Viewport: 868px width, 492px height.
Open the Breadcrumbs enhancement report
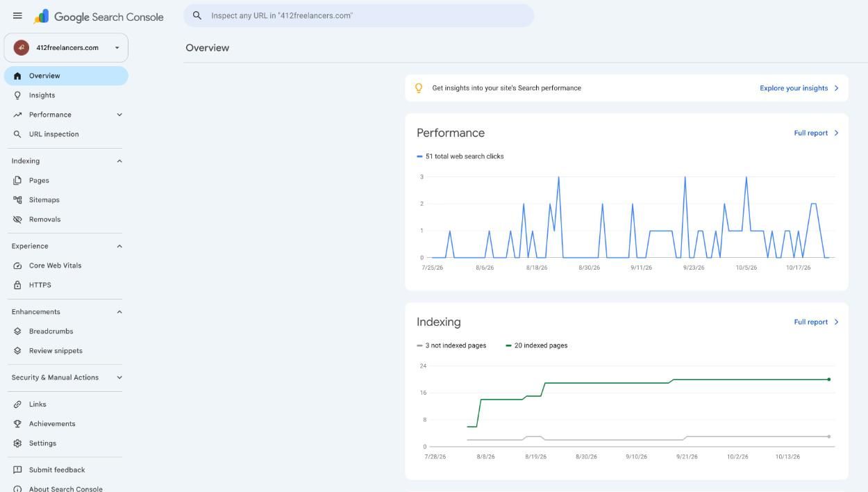tap(66, 331)
